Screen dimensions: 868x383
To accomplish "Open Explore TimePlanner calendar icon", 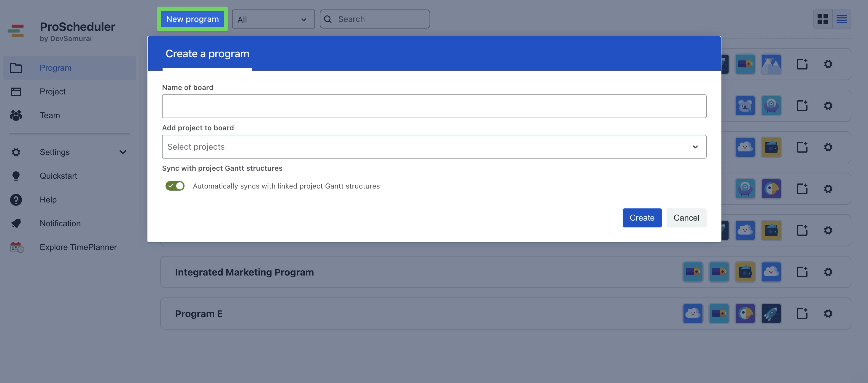I will (17, 247).
